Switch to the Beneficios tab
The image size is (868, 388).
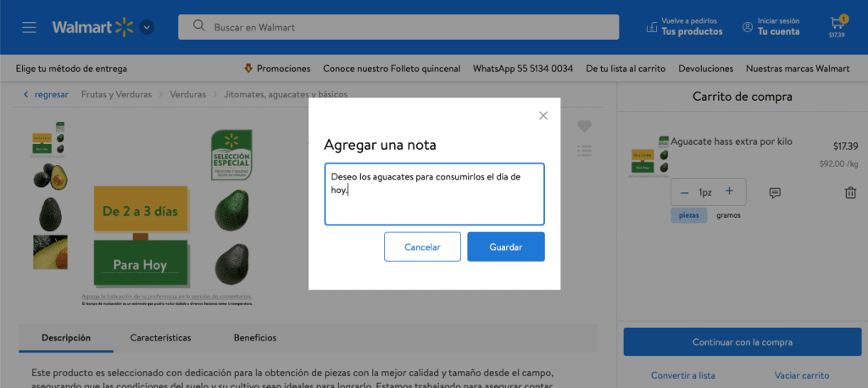[255, 338]
